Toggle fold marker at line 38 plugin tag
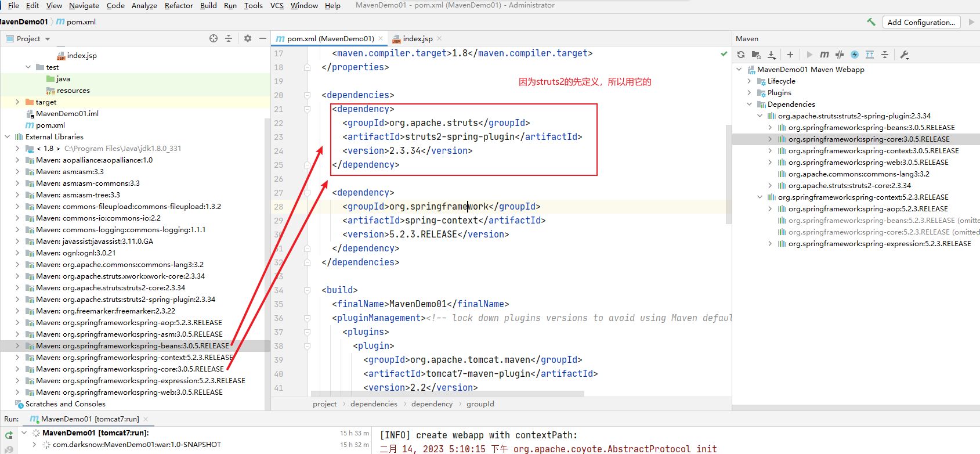The width and height of the screenshot is (980, 454). 307,346
